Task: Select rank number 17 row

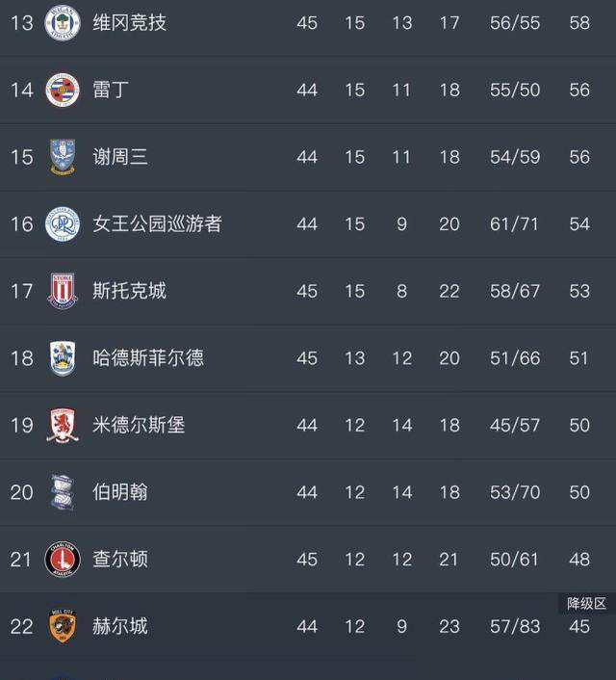Action: 308,291
